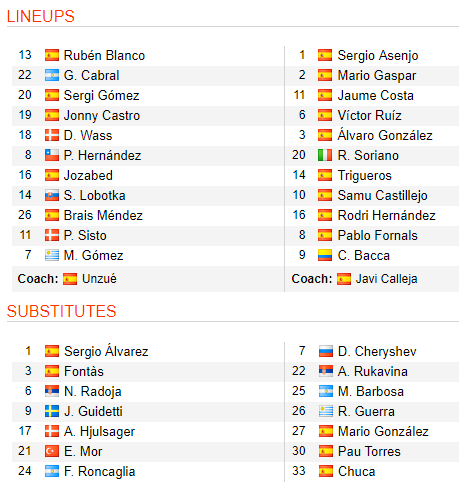Open player Rubén Blanco's profile
The width and height of the screenshot is (459, 487).
point(104,55)
